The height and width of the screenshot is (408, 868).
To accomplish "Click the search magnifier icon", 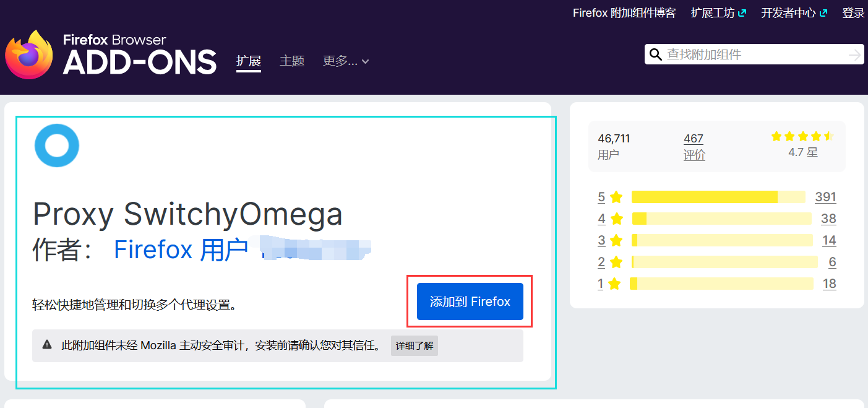I will tap(655, 54).
